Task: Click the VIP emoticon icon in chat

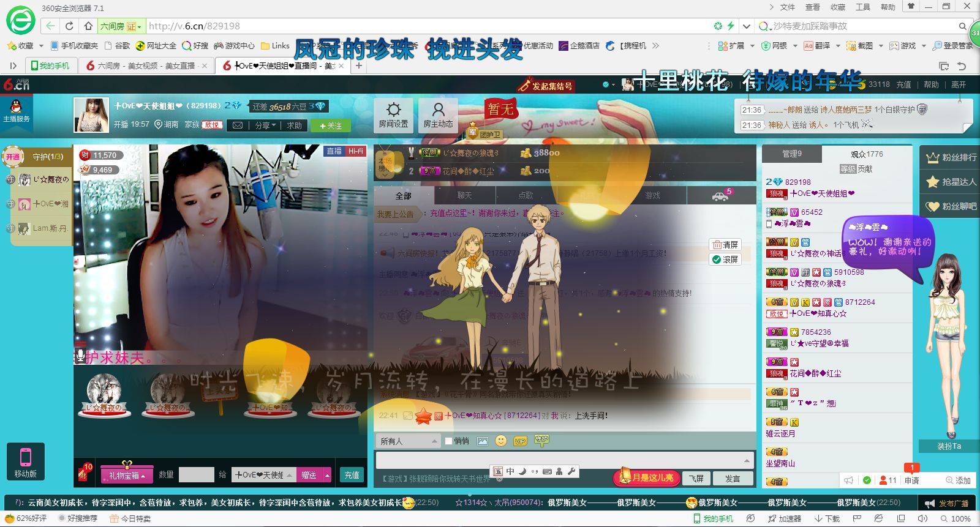Action: (521, 441)
